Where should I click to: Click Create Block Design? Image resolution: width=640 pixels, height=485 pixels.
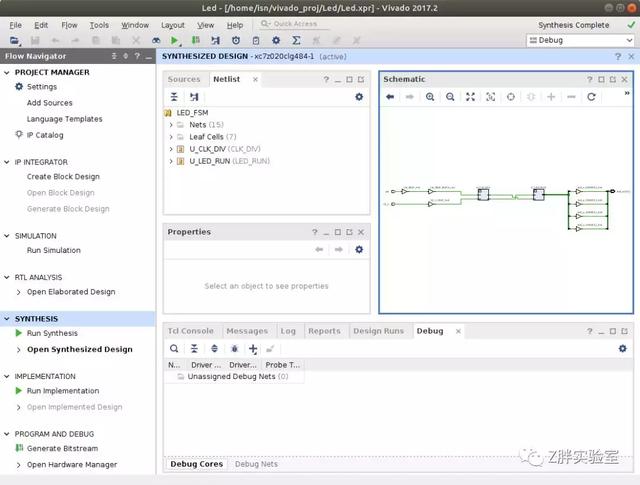63,176
